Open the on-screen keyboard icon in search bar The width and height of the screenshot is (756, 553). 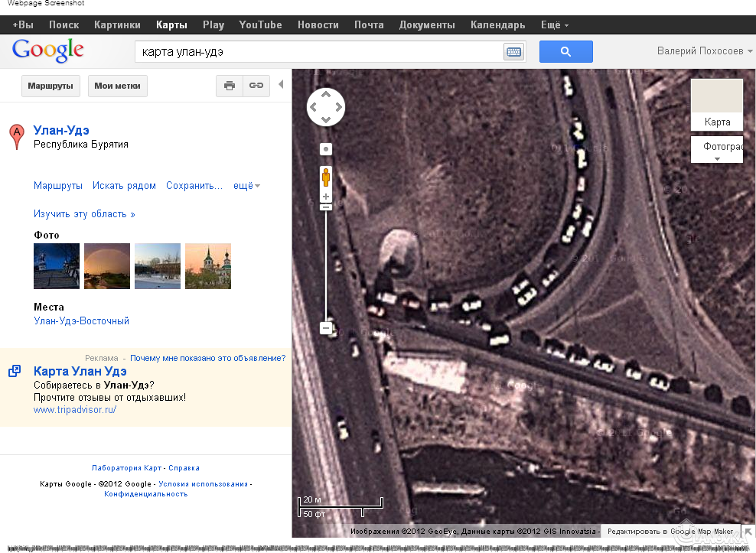coord(513,51)
